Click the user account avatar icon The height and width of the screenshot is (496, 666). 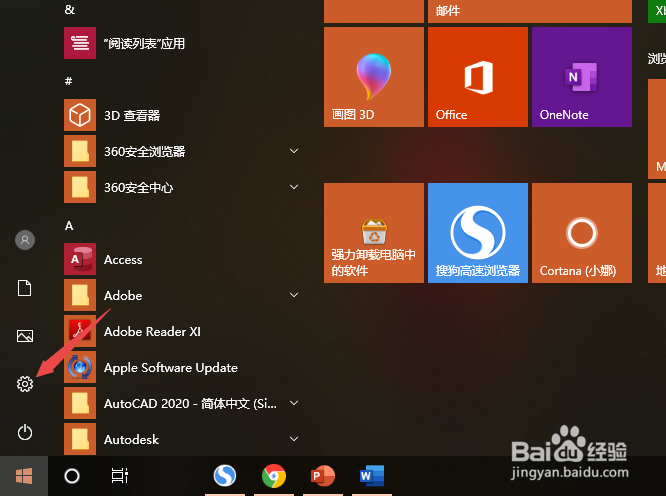(x=25, y=240)
